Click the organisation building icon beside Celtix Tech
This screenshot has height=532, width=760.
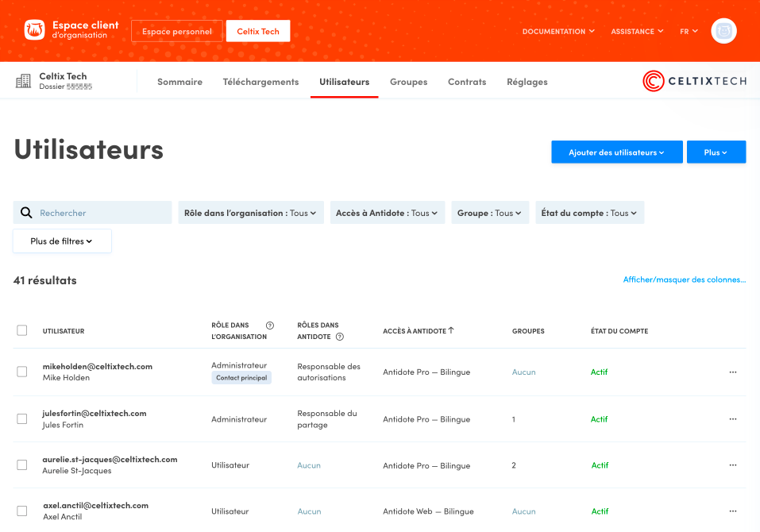[22, 81]
